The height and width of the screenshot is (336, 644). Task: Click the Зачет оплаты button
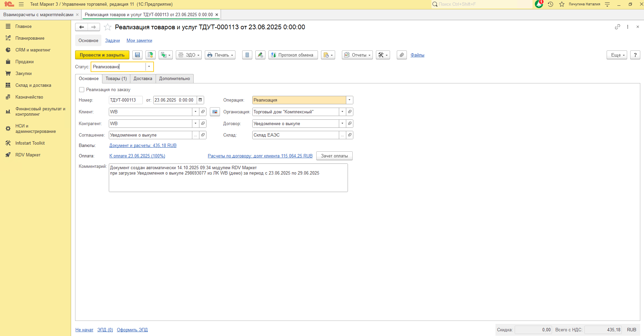click(334, 156)
